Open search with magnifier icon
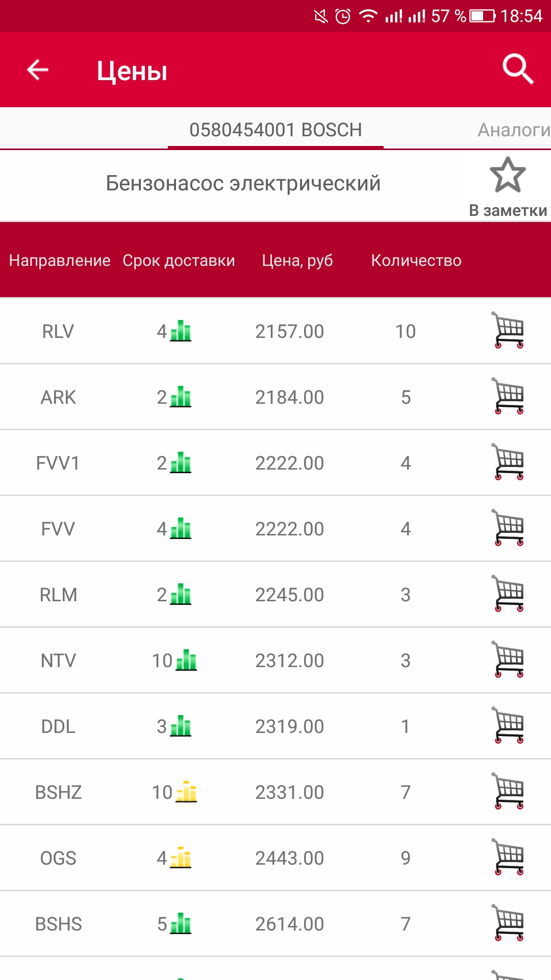Viewport: 551px width, 980px height. click(517, 69)
